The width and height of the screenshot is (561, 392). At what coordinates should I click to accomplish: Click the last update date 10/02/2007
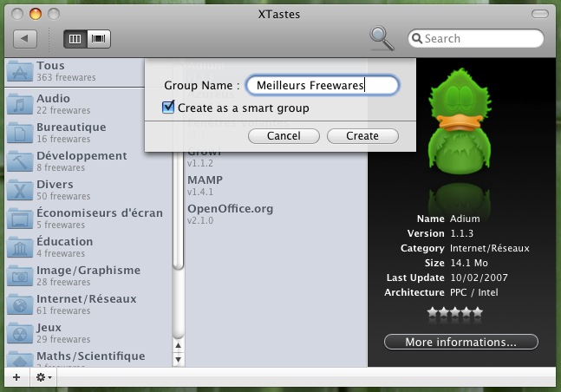click(479, 278)
